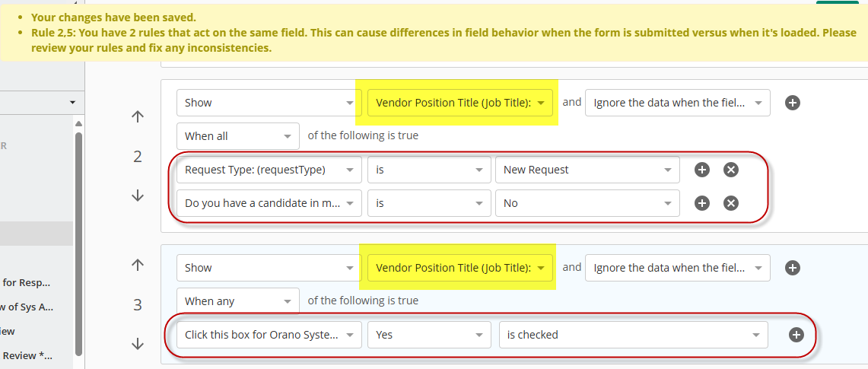Remove the Request Type condition
868x369 pixels.
click(731, 170)
